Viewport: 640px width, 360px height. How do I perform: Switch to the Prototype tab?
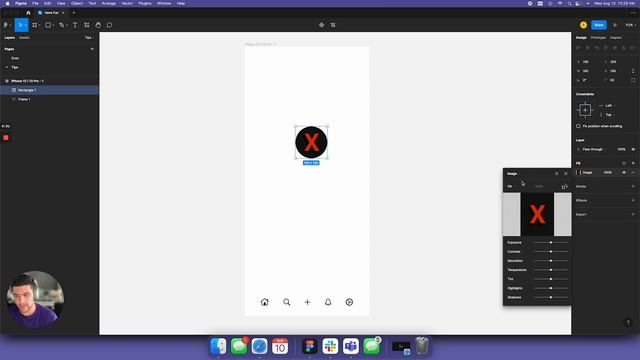pyautogui.click(x=598, y=38)
